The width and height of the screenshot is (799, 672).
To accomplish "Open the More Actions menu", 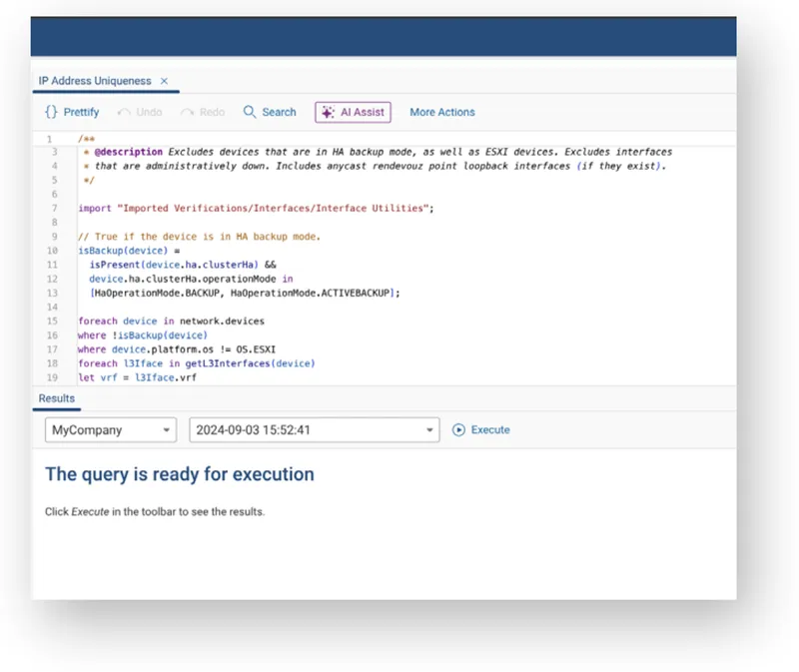I will [x=441, y=113].
